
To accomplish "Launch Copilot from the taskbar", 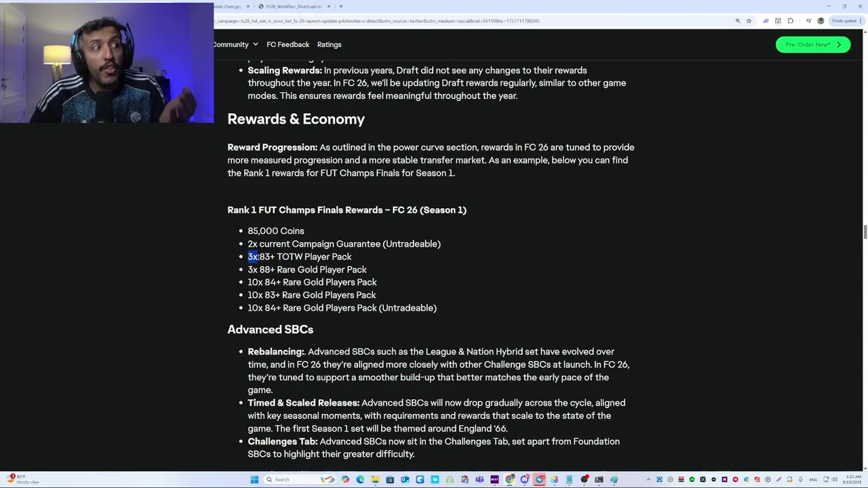I will [345, 479].
